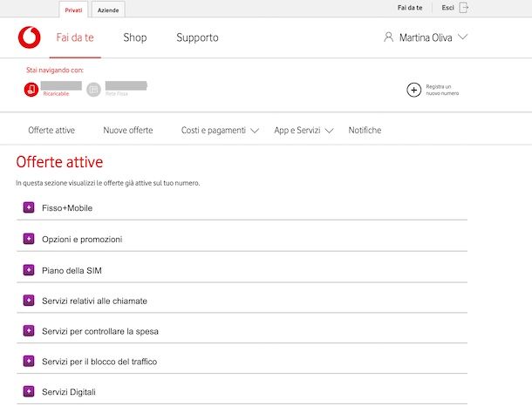Expand the Servizi Digitali section
This screenshot has height=413, width=532.
(x=29, y=391)
